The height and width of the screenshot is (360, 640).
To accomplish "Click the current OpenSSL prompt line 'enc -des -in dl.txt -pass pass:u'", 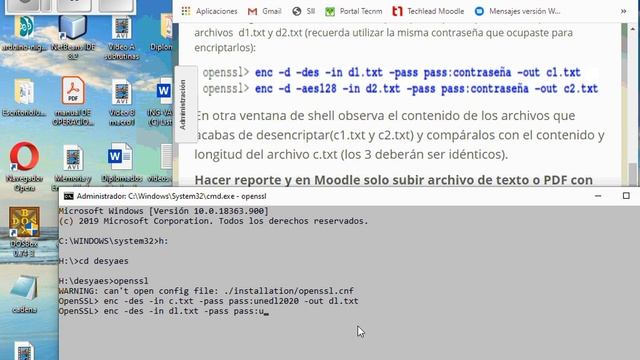I will tap(163, 311).
